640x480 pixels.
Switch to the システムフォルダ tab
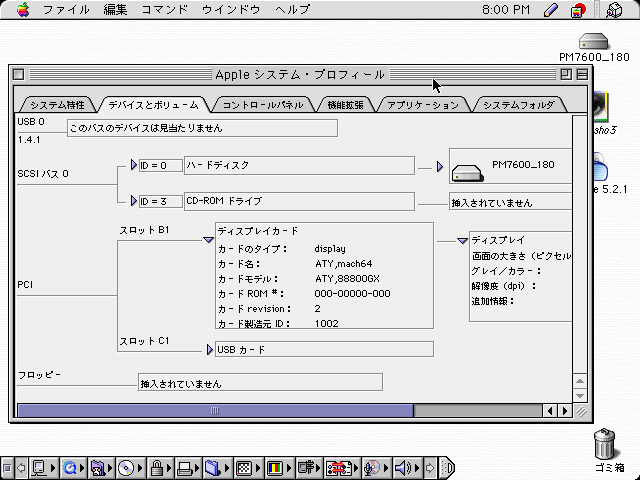click(x=519, y=105)
